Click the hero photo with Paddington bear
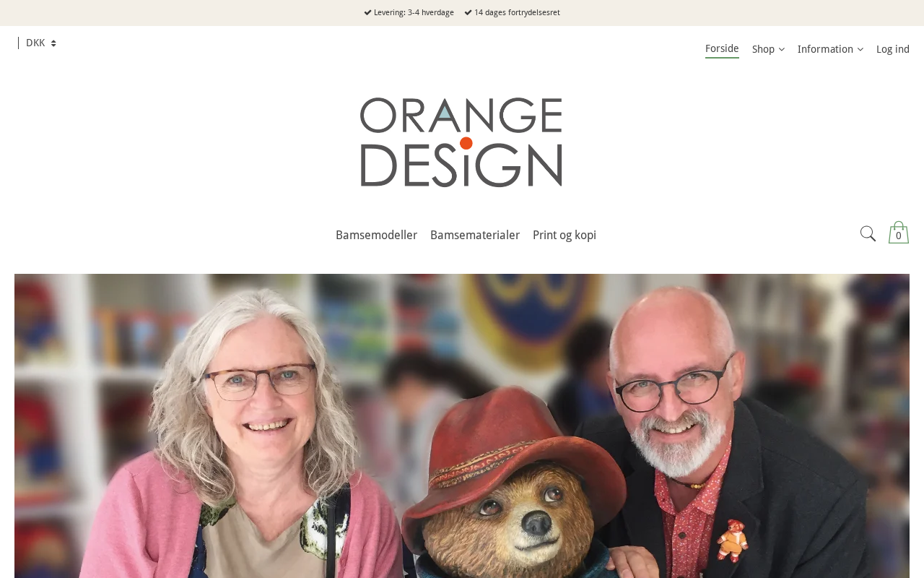The image size is (924, 578). (x=462, y=426)
